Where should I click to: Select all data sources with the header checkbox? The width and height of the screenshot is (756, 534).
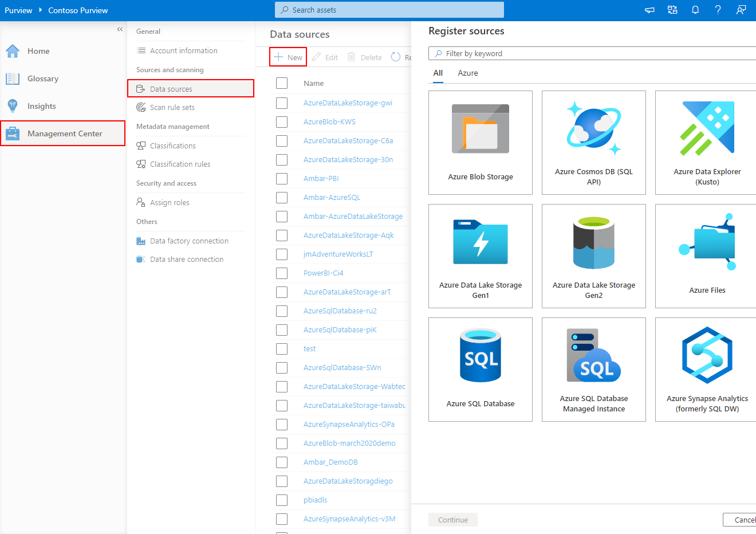click(281, 83)
